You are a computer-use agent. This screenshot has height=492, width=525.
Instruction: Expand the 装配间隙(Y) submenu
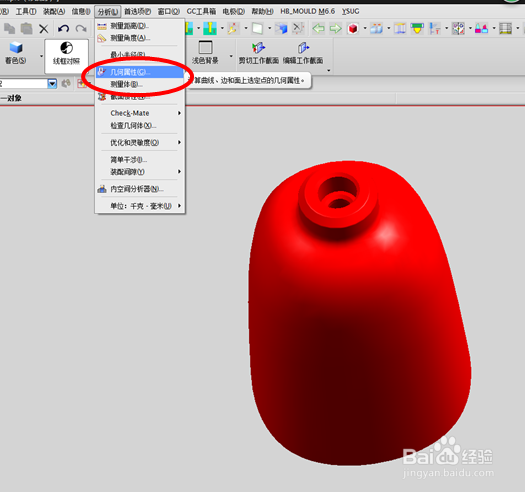(140, 172)
